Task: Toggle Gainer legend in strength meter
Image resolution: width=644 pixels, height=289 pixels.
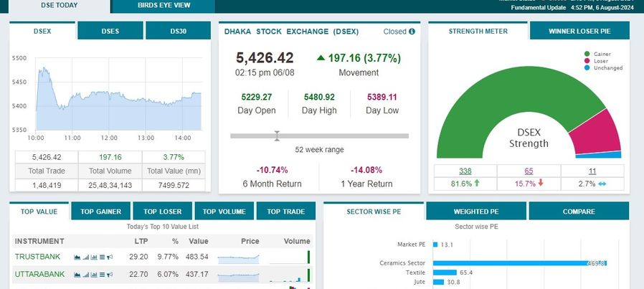Action: (597, 54)
